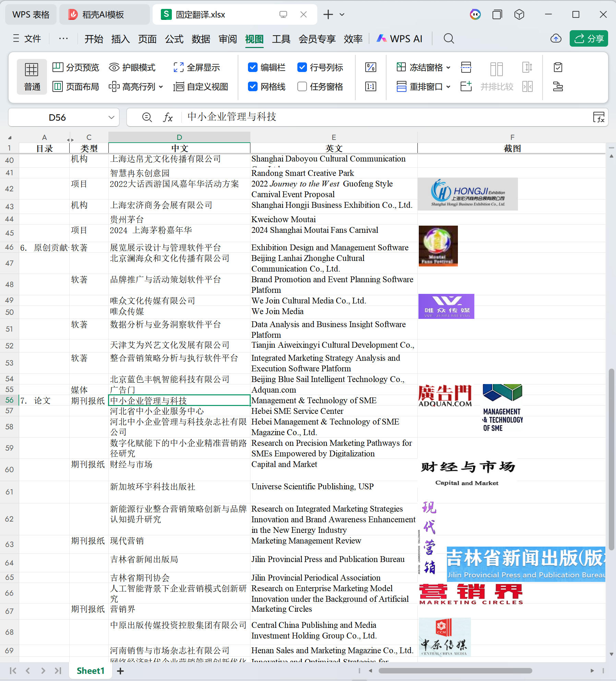This screenshot has width=616, height=681.
Task: Click the clipboard checklist icon
Action: tap(558, 67)
